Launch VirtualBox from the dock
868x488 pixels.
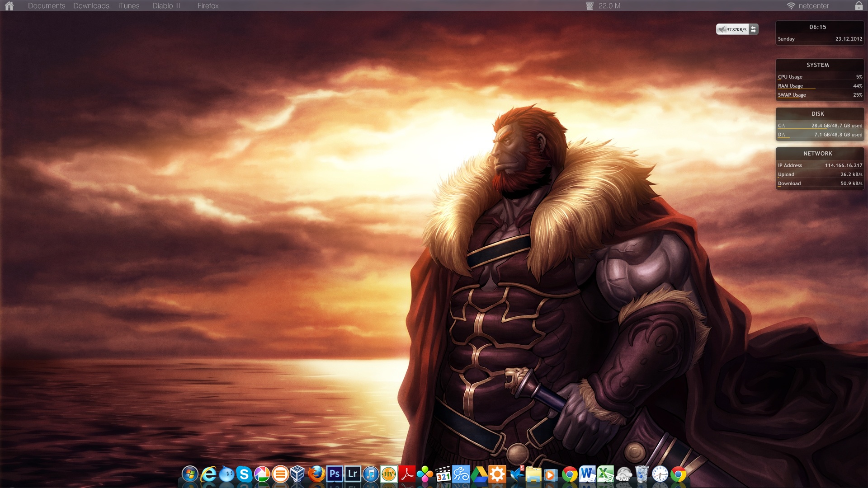coord(298,474)
